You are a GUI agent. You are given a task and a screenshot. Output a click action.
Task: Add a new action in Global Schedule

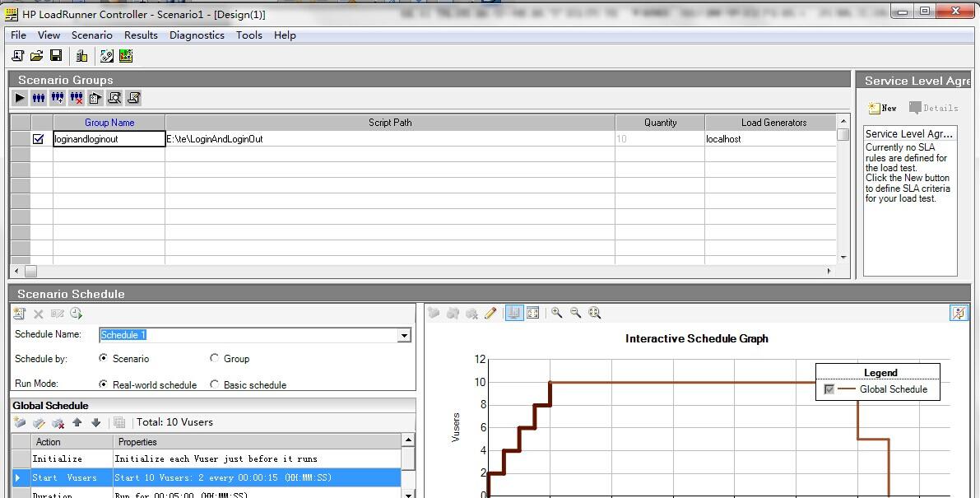pos(20,423)
